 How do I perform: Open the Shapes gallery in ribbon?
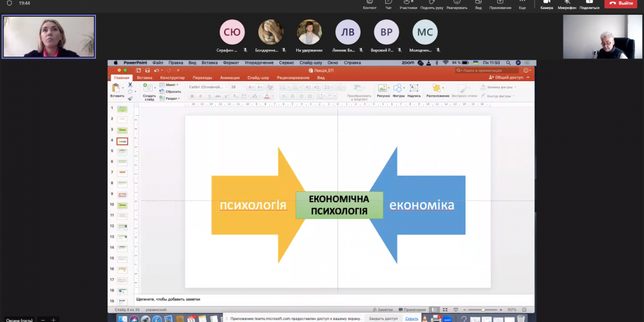click(399, 88)
